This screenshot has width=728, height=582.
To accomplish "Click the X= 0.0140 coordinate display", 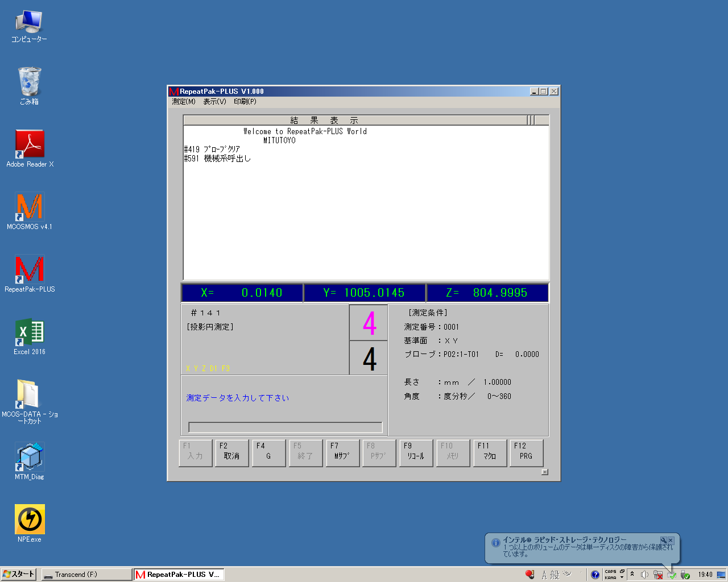I will [242, 293].
